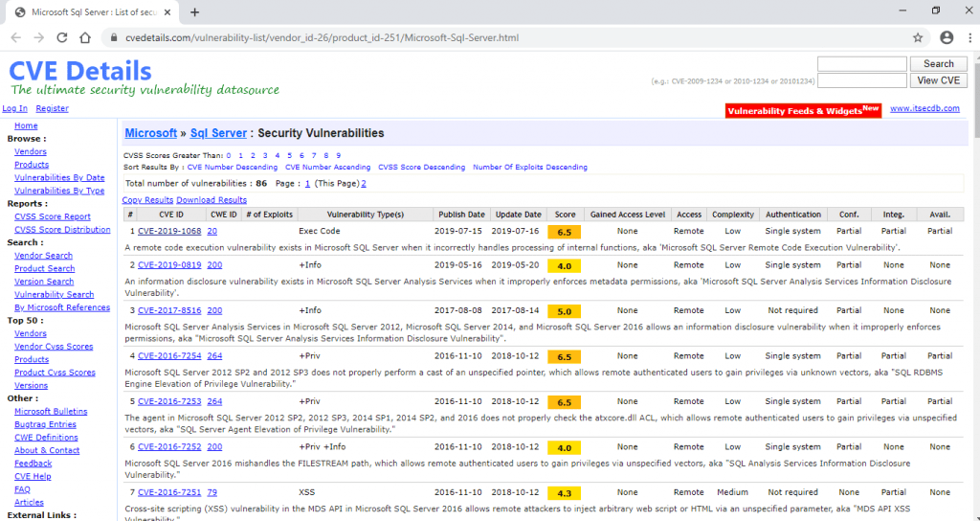
Task: Focus the View CVE input field
Action: click(x=862, y=80)
